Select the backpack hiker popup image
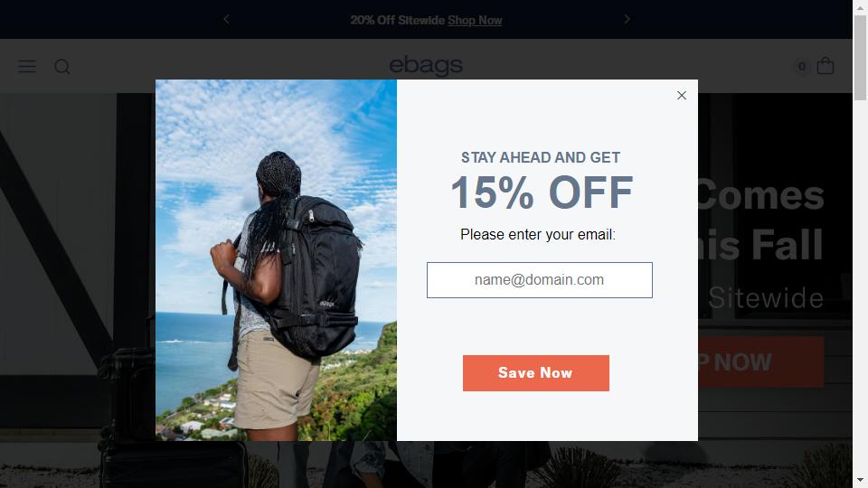Image resolution: width=868 pixels, height=488 pixels. (x=277, y=260)
